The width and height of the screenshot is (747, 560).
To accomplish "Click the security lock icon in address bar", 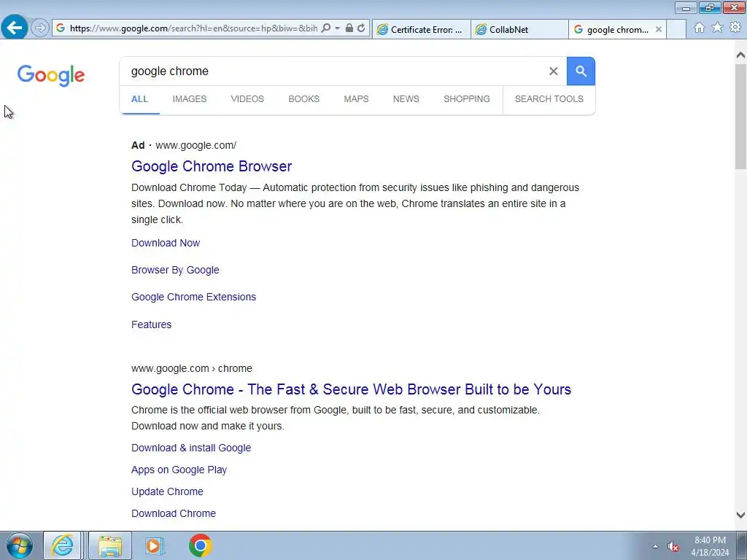I will [x=349, y=28].
